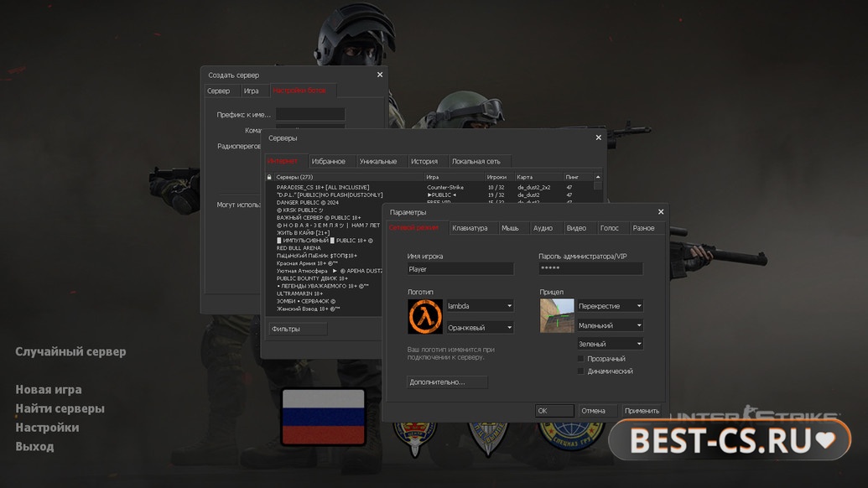The image size is (868, 488).
Task: Sort by Пинг column header
Action: (579, 177)
